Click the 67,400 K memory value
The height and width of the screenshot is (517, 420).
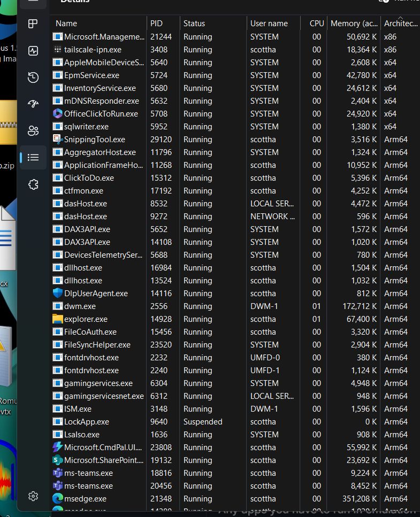point(362,319)
